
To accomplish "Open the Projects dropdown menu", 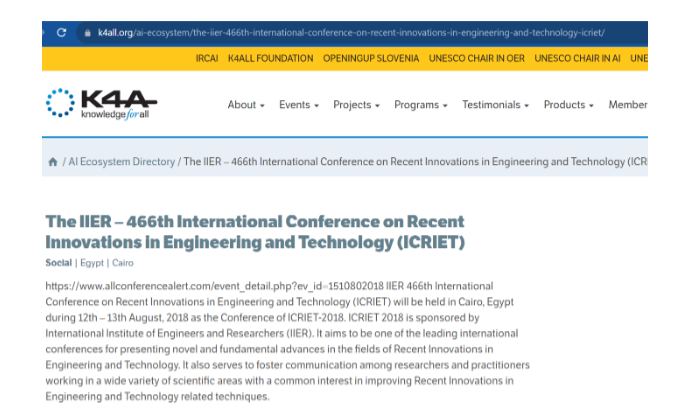I will [x=356, y=105].
